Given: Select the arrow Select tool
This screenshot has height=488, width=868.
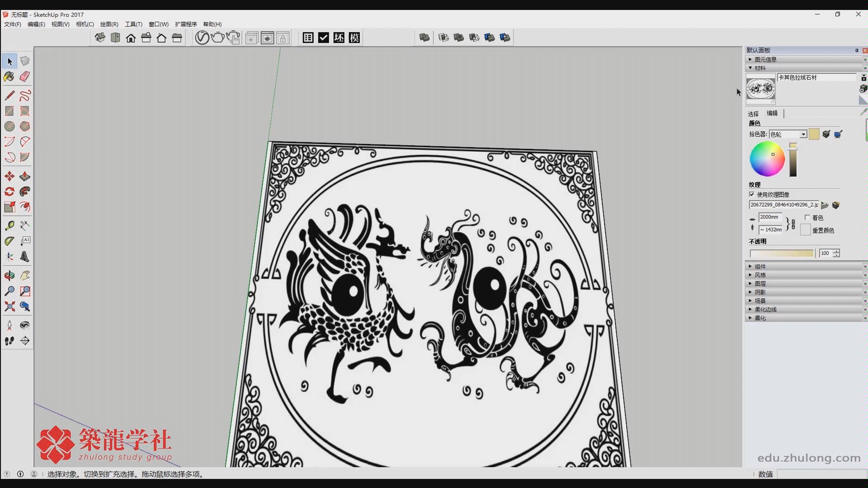Looking at the screenshot, I should click(10, 61).
